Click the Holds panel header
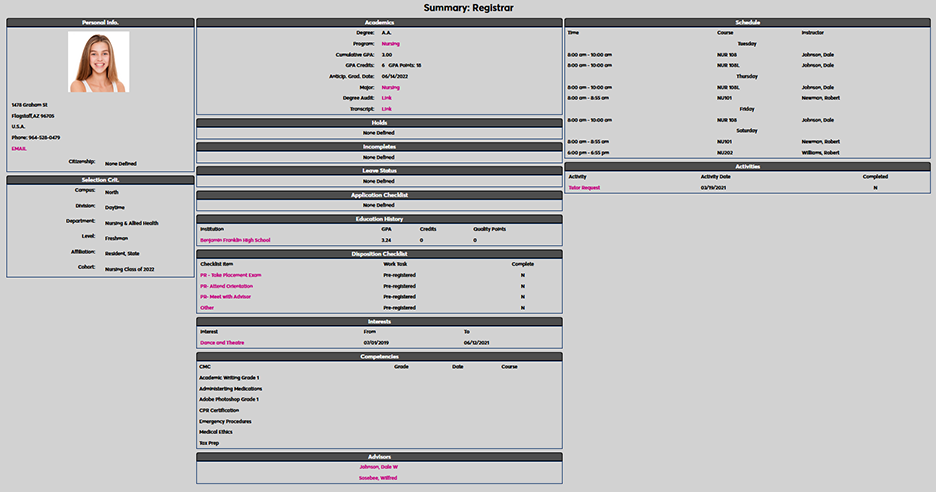This screenshot has height=492, width=936. tap(379, 122)
